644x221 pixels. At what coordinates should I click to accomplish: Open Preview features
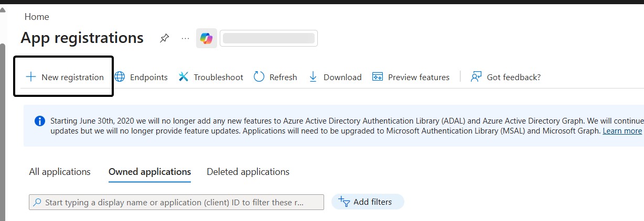411,77
